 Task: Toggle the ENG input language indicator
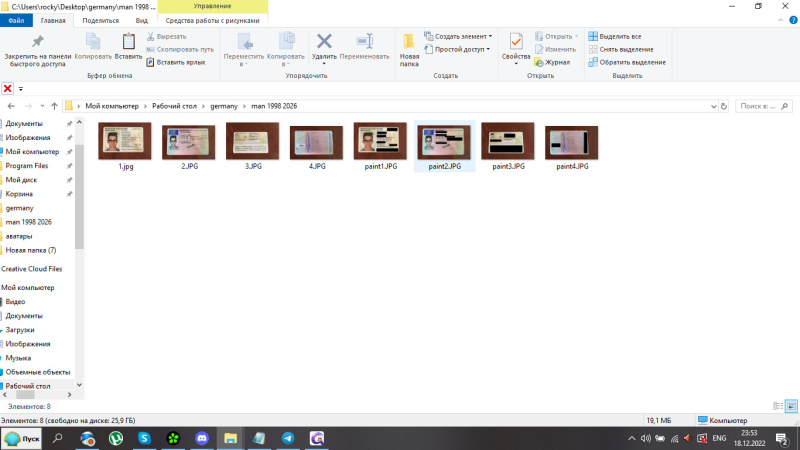718,438
